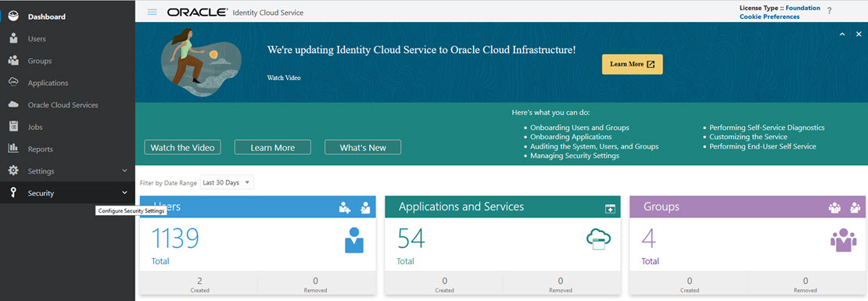Click Onboarding Users and Groups
The width and height of the screenshot is (868, 301).
(579, 127)
